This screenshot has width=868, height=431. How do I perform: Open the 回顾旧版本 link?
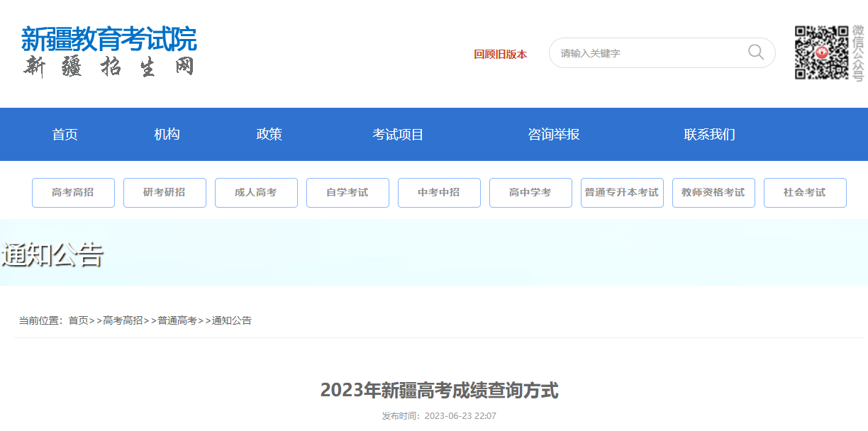point(500,54)
